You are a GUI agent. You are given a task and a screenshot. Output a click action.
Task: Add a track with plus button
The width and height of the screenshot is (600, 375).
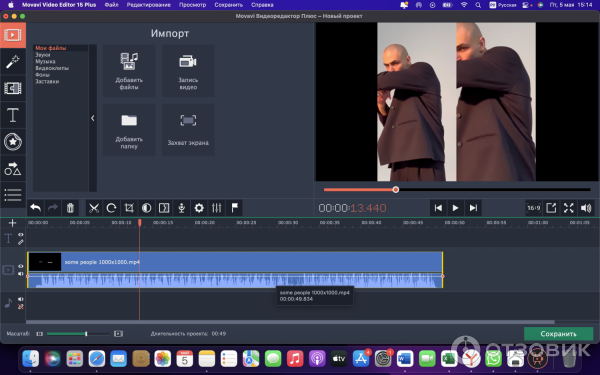click(x=12, y=223)
